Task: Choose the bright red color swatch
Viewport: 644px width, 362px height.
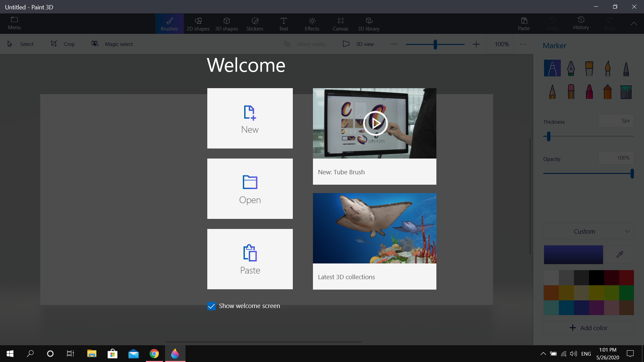Action: coord(626,278)
